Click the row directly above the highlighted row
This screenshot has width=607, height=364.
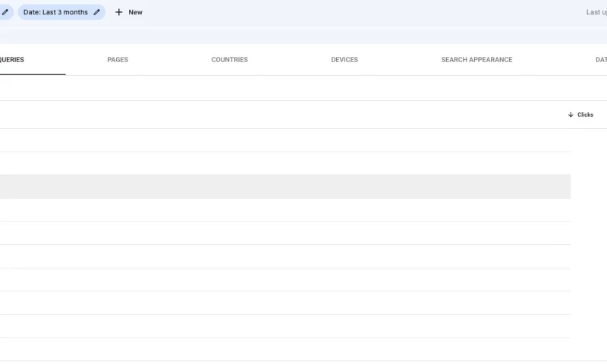coord(285,163)
